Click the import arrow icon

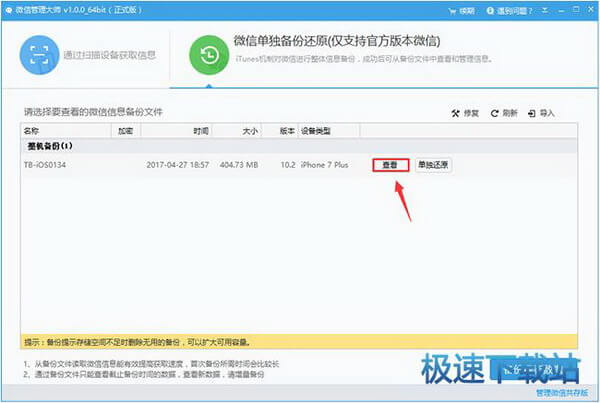tap(532, 113)
